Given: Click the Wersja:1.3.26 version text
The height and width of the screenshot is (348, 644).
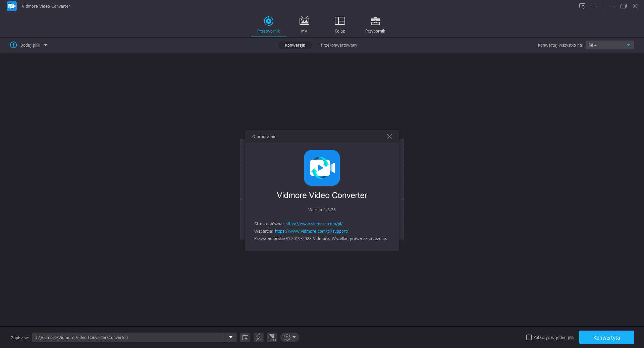Looking at the screenshot, I should click(x=322, y=210).
